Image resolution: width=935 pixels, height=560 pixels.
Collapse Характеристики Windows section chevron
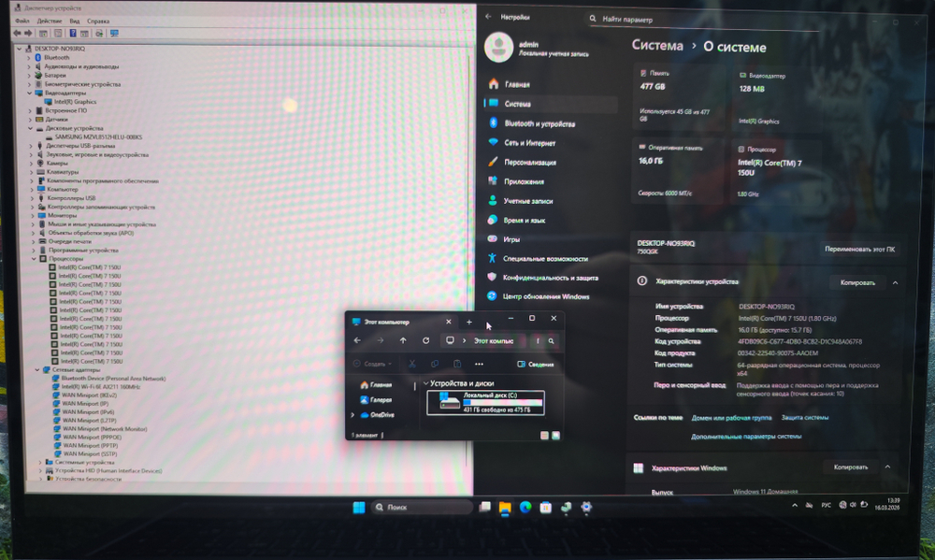tap(887, 467)
